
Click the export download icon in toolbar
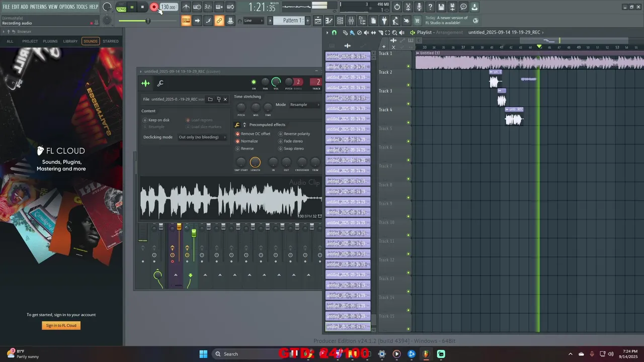(x=474, y=7)
